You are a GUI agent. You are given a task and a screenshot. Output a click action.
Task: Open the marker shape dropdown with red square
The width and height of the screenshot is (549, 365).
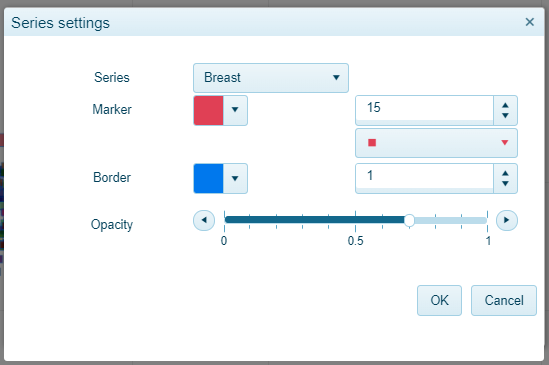[436, 143]
